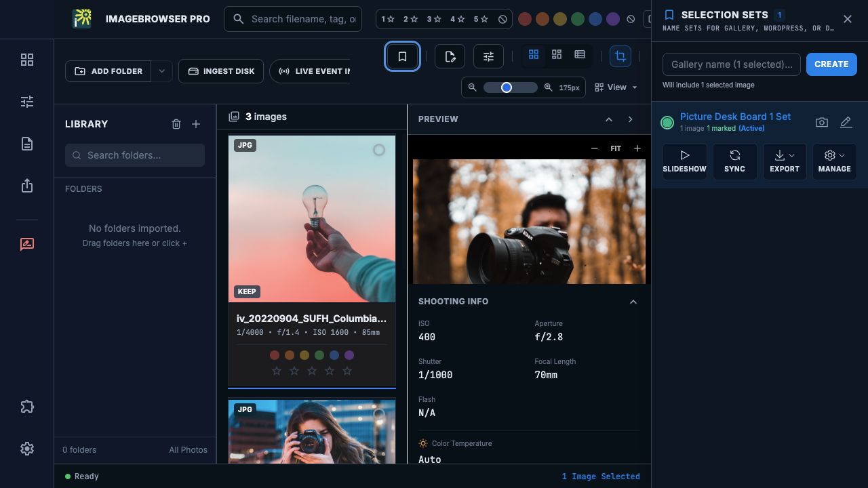
Task: Switch to standard grid view
Action: (x=534, y=54)
